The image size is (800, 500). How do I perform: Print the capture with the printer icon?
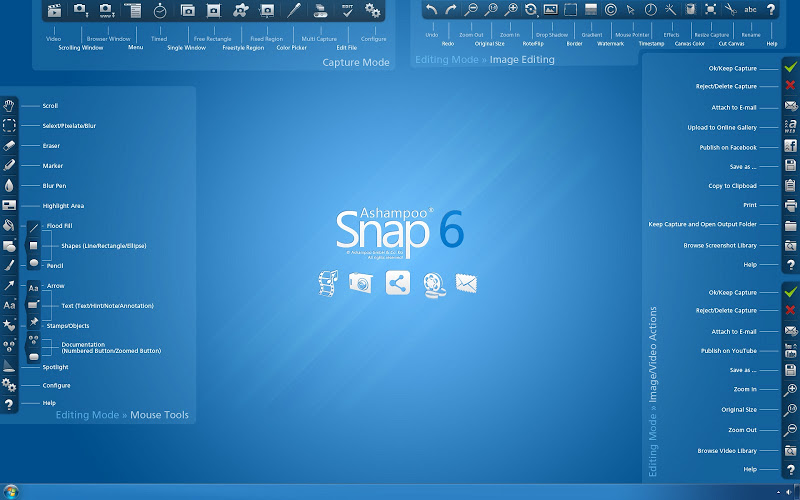(790, 205)
